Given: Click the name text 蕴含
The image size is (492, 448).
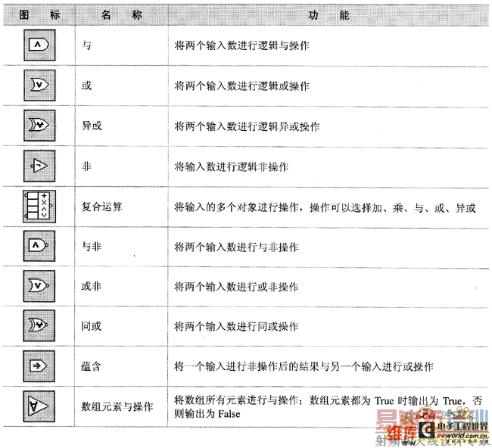Looking at the screenshot, I should pyautogui.click(x=91, y=366).
